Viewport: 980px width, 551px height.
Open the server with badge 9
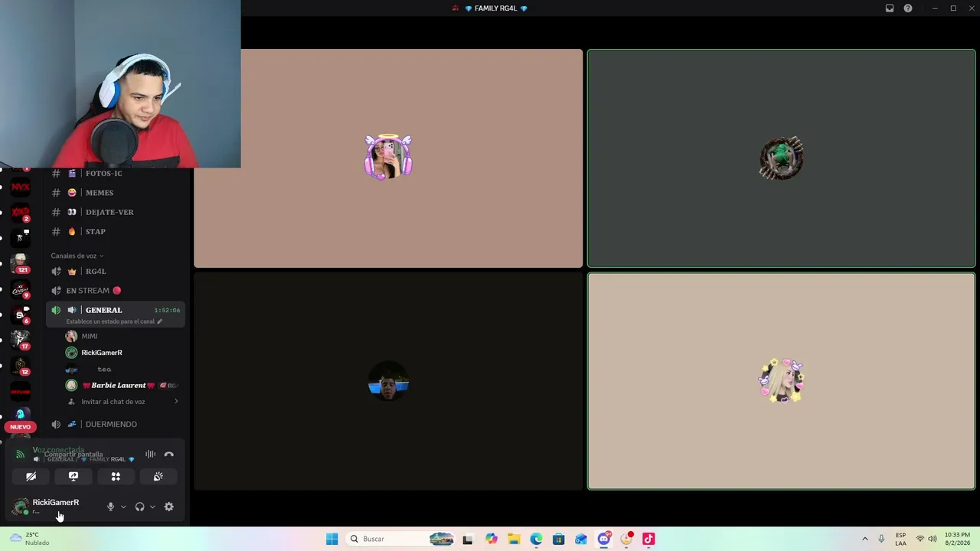tap(21, 289)
